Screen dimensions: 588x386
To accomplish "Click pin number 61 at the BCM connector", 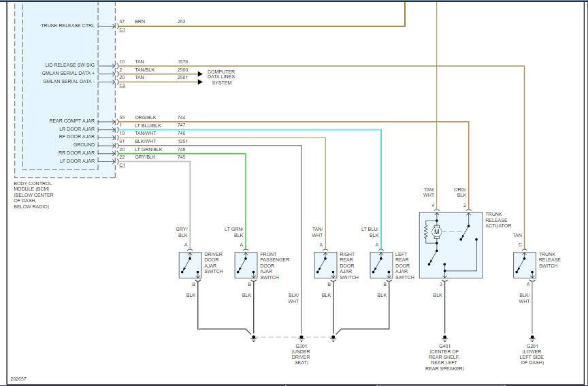I will 122,142.
